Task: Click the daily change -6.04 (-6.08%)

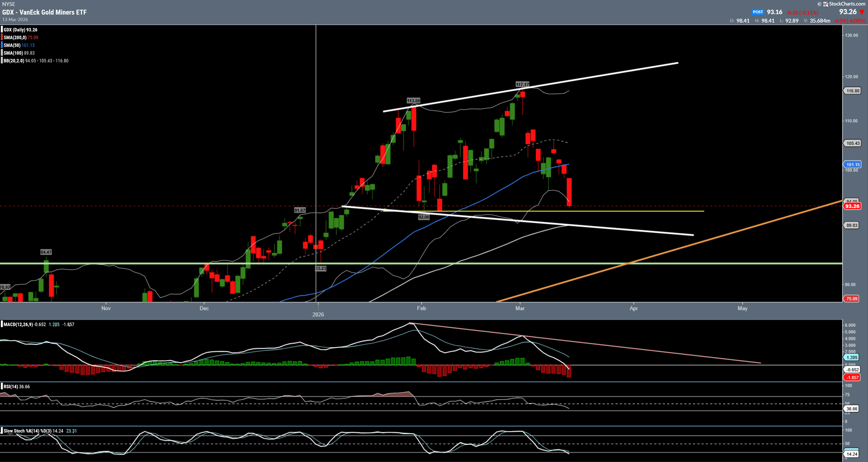Action: (x=849, y=21)
